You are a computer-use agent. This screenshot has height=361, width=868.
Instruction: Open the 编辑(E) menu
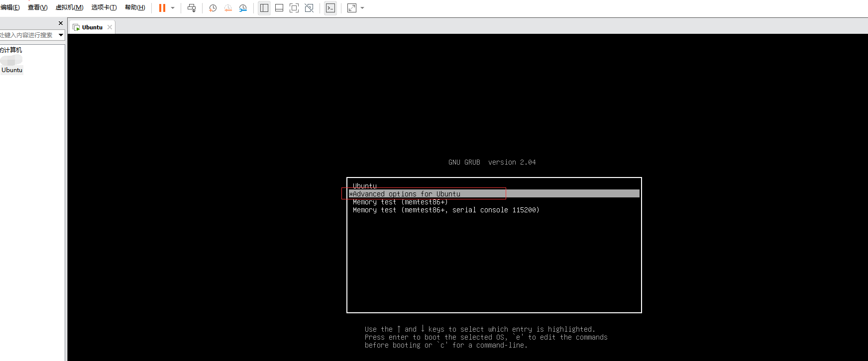click(10, 7)
